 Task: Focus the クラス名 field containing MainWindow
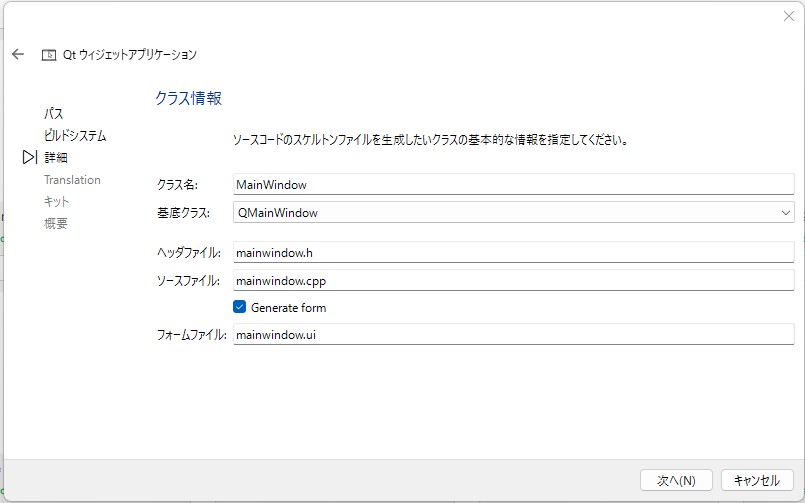coord(513,184)
